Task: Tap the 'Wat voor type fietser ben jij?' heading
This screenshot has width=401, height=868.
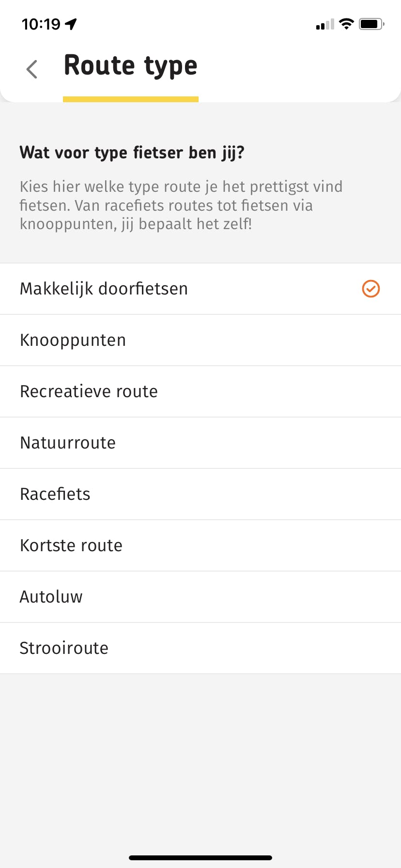Action: (x=132, y=153)
